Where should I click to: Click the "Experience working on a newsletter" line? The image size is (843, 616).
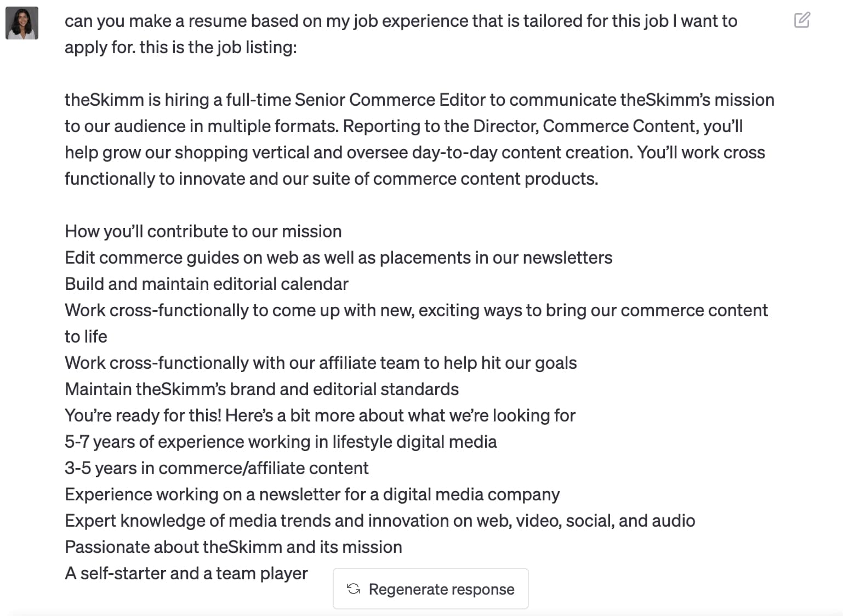(312, 495)
